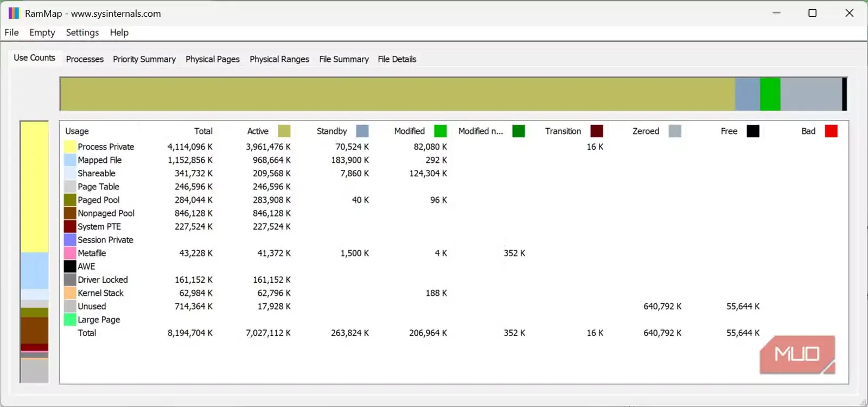Click the Process Private segment of vertical bar
The width and height of the screenshot is (868, 407).
click(34, 187)
